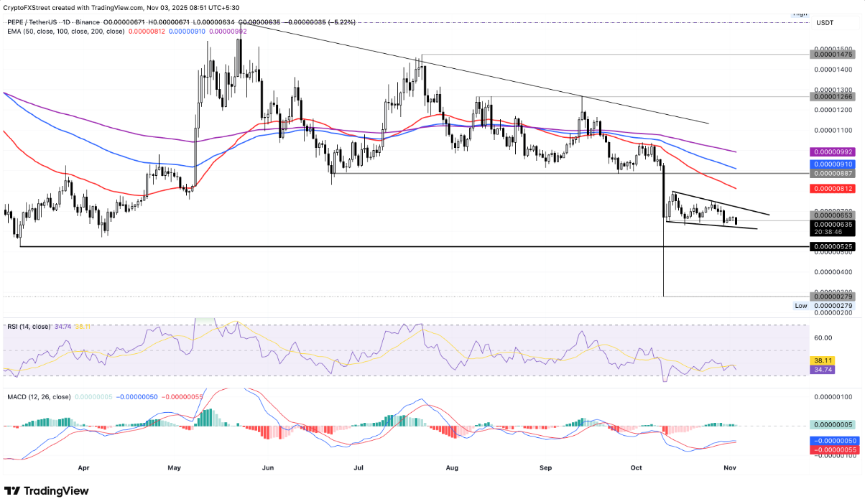
Task: Click the May label on time axis
Action: coord(173,467)
